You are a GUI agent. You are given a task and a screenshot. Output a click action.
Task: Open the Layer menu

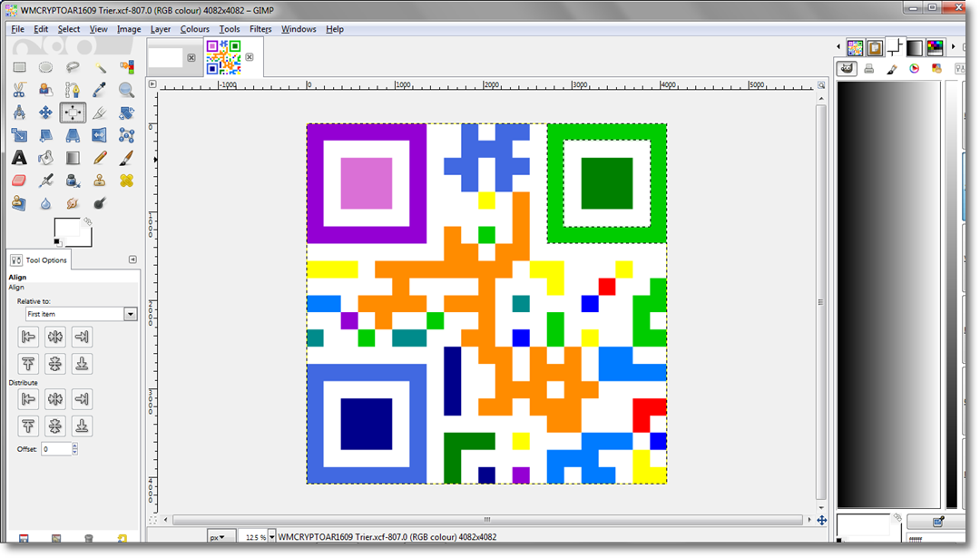click(160, 29)
